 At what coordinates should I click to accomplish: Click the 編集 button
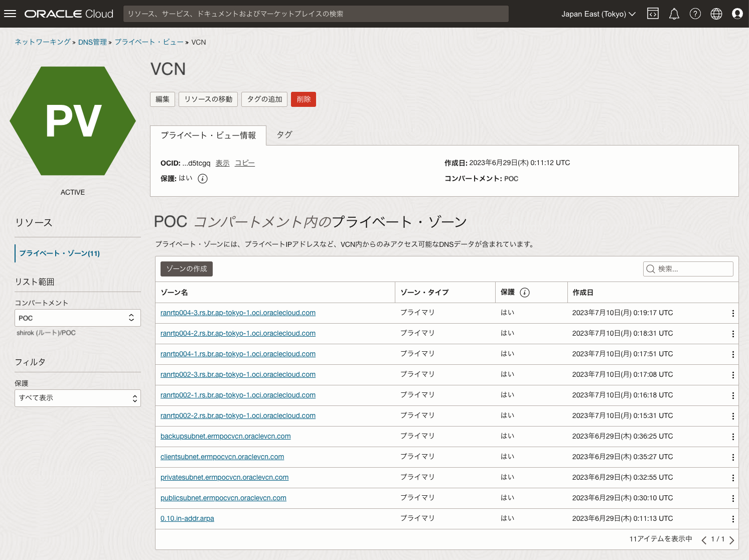pos(163,99)
